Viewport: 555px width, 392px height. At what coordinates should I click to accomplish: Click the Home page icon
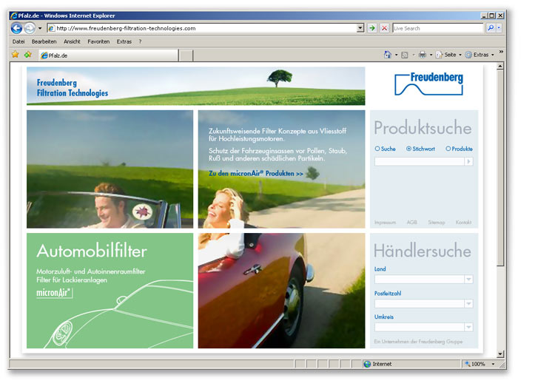[x=388, y=55]
